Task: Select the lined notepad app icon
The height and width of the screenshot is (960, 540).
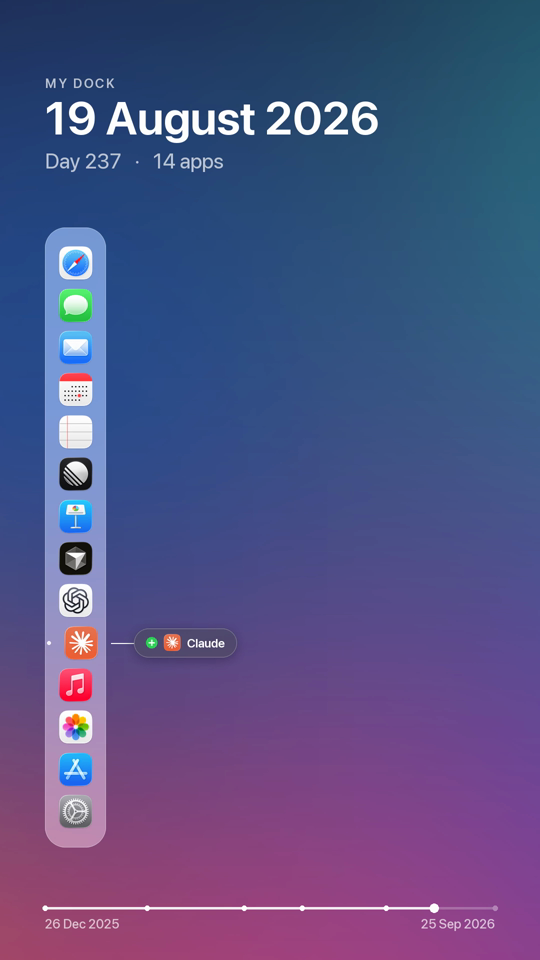Action: (x=75, y=432)
